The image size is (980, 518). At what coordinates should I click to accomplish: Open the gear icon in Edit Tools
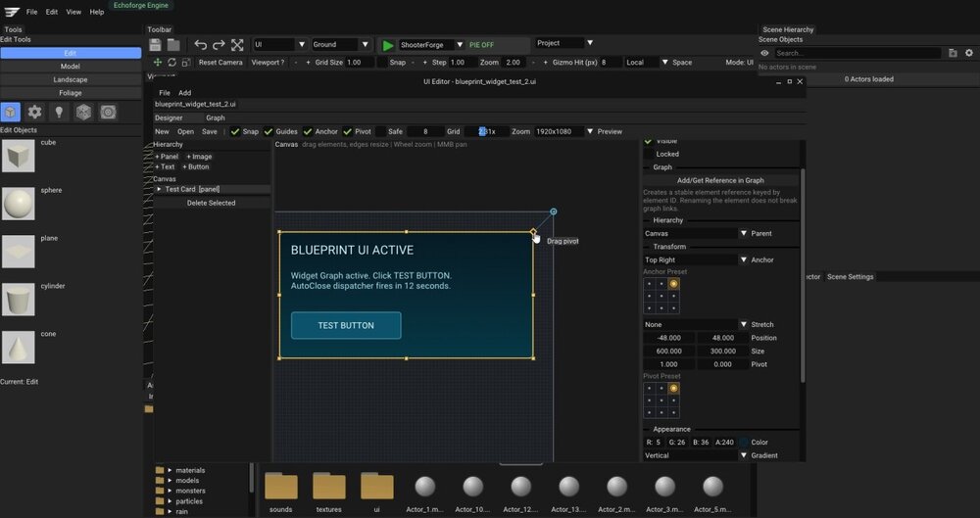coord(35,112)
